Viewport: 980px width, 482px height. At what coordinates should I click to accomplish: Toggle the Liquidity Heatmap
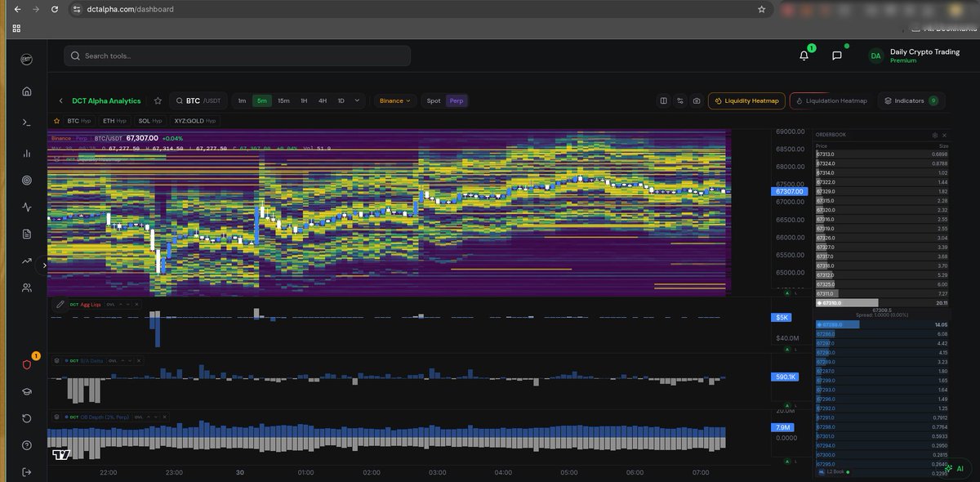[x=746, y=100]
